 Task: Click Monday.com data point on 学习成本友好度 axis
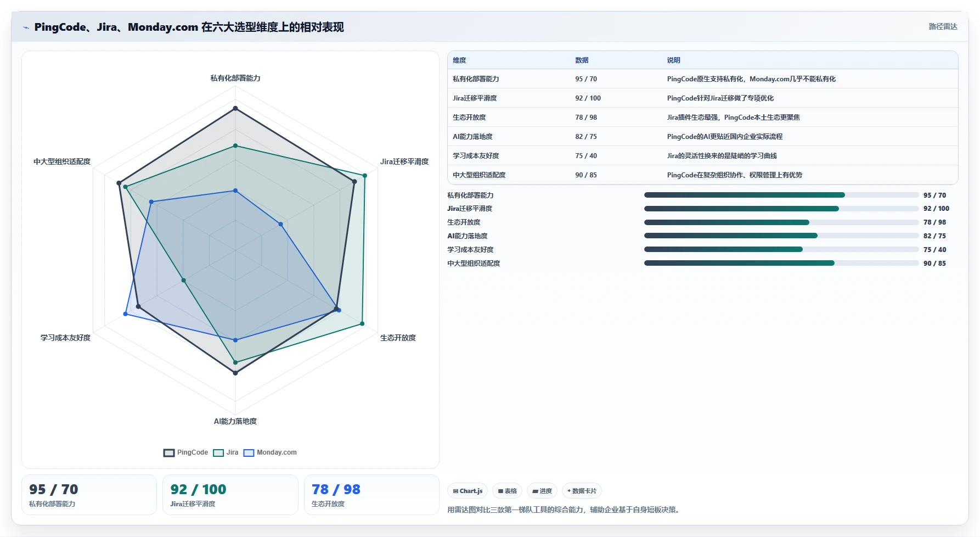125,314
